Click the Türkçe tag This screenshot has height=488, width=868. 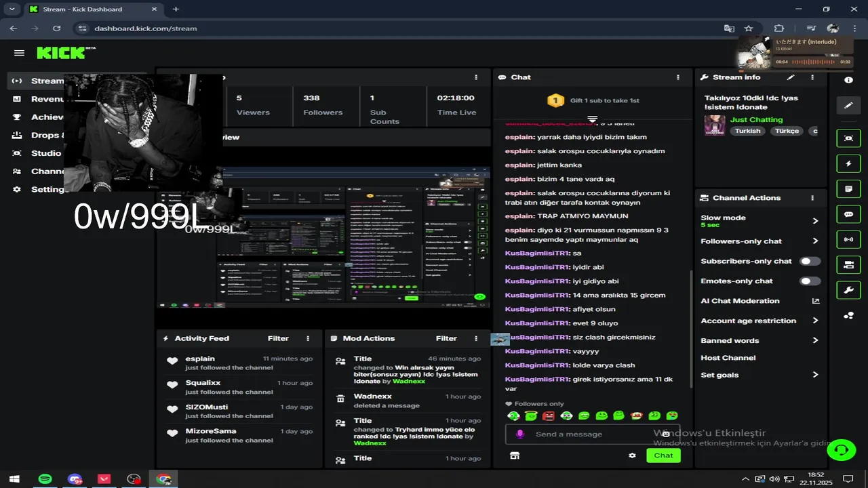[787, 131]
